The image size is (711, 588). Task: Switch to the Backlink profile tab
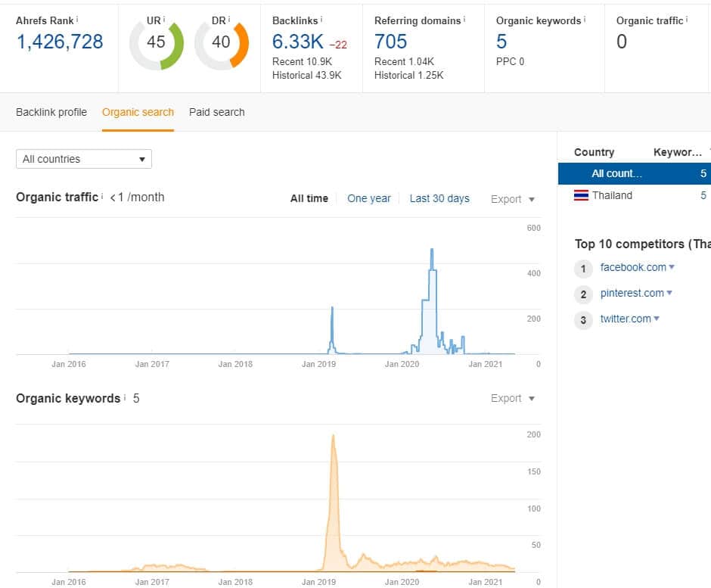coord(51,112)
